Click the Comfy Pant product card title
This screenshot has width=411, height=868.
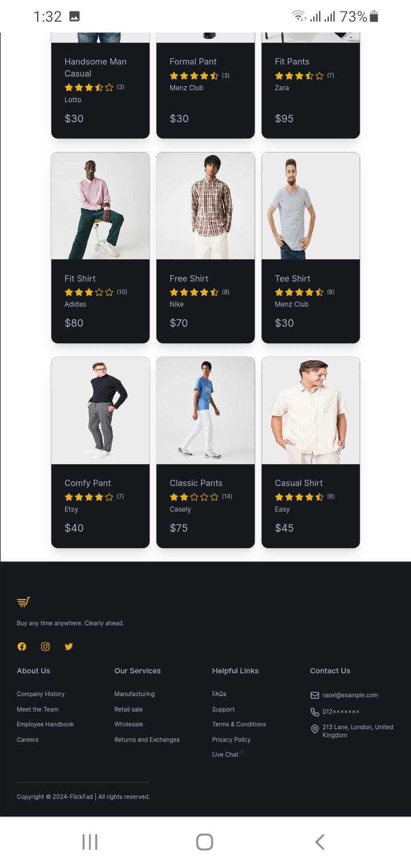tap(87, 483)
